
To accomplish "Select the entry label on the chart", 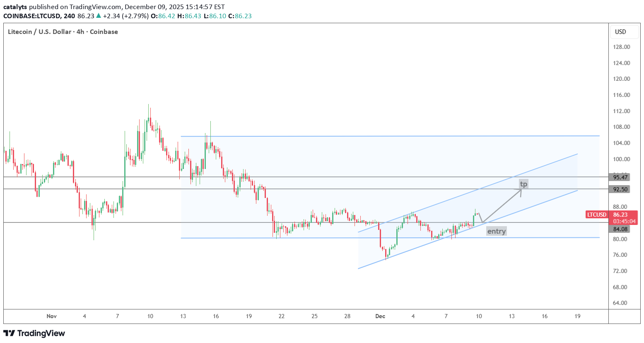I will click(x=496, y=231).
